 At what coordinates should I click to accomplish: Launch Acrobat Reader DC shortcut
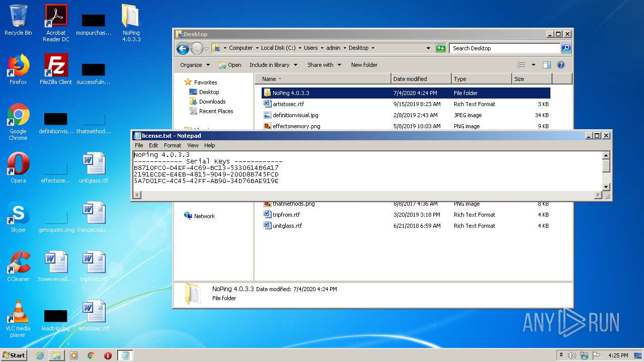click(x=56, y=23)
